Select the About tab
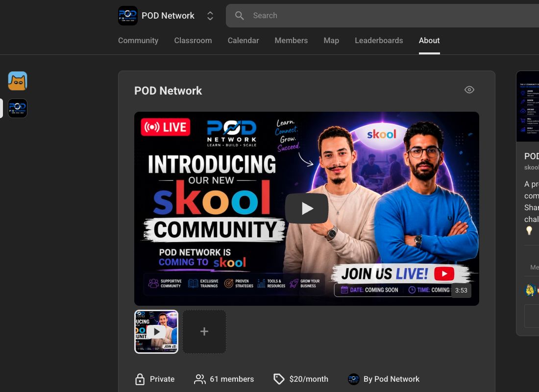The height and width of the screenshot is (392, 539). (x=429, y=40)
